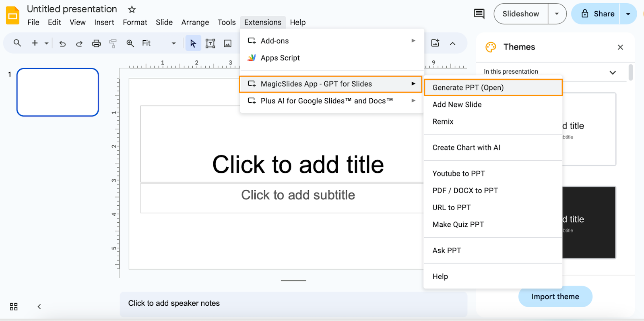Screen dimensions: 644x321
Task: Click the Themes palette icon
Action: 491,47
